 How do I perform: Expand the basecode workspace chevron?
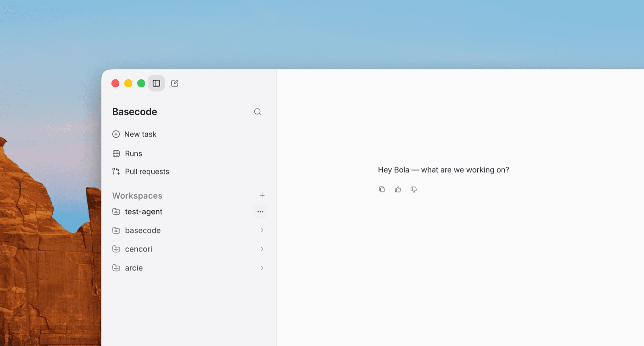click(262, 230)
